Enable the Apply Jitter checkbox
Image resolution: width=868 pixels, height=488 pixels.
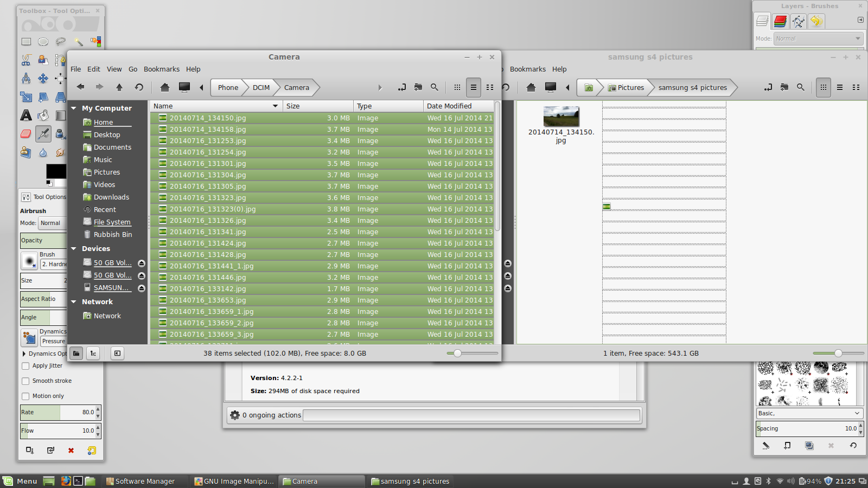[x=25, y=366]
